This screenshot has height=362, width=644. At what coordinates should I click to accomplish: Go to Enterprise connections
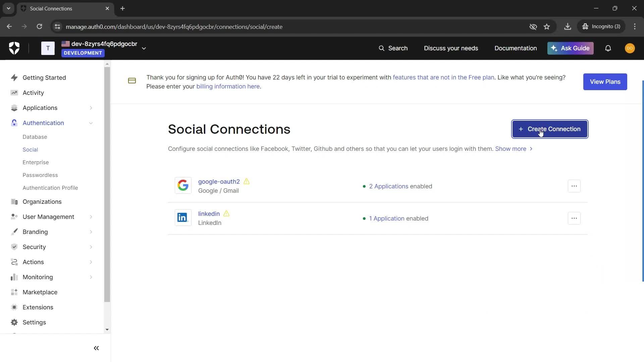tap(36, 162)
